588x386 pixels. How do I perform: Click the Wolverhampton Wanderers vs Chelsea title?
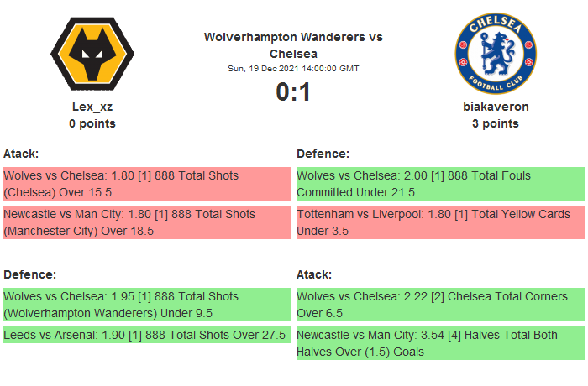click(x=293, y=45)
